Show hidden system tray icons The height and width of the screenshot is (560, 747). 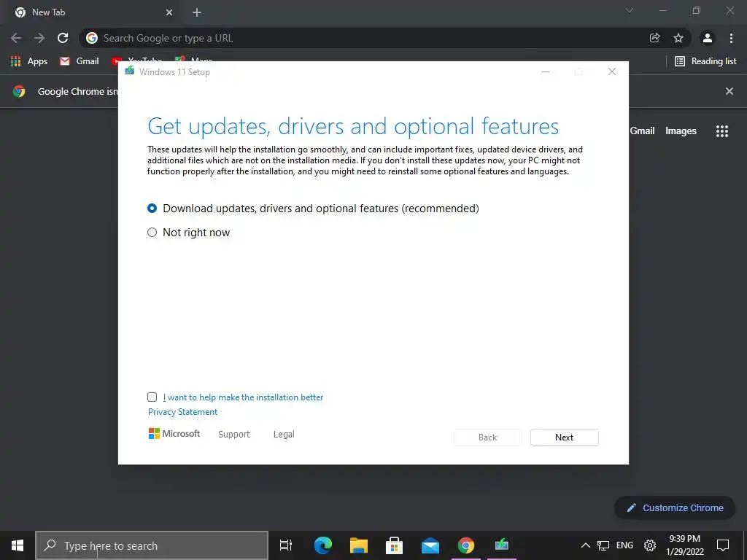click(x=586, y=545)
